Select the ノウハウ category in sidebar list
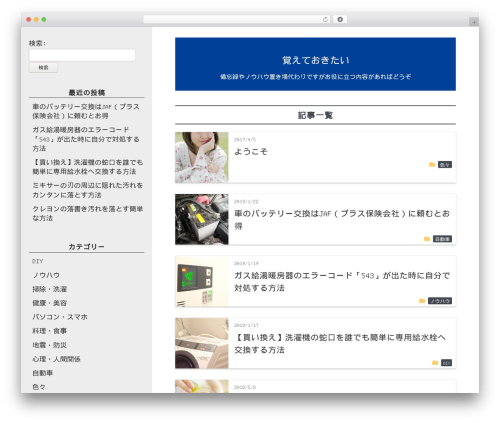Viewport: 500px width, 423px height. (x=46, y=275)
